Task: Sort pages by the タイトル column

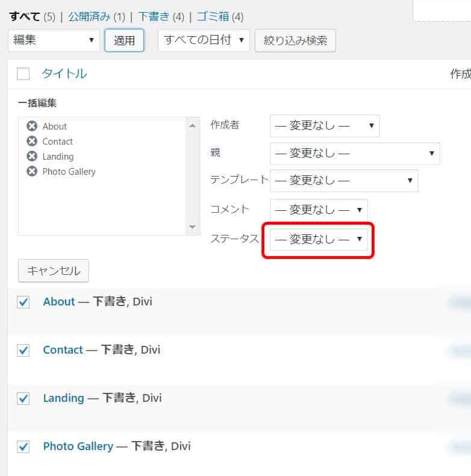Action: (x=64, y=74)
